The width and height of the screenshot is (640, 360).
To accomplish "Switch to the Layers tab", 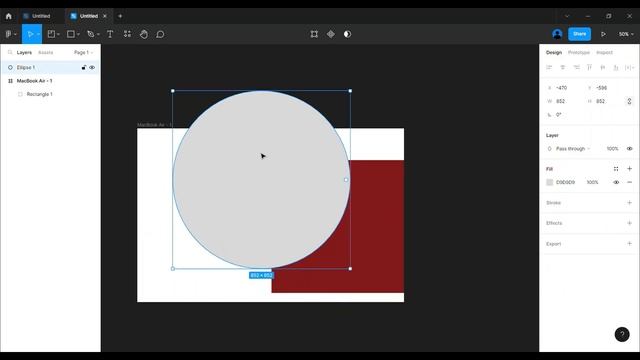I will (x=24, y=52).
